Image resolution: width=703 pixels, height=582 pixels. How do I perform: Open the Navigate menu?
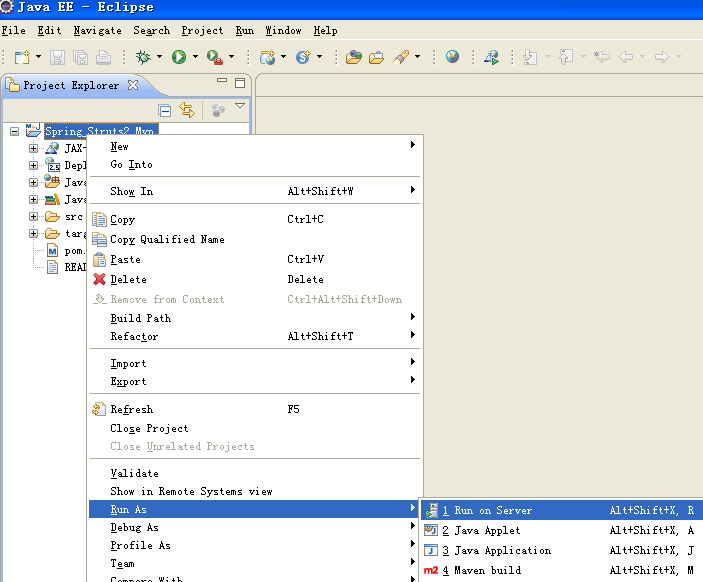point(97,30)
